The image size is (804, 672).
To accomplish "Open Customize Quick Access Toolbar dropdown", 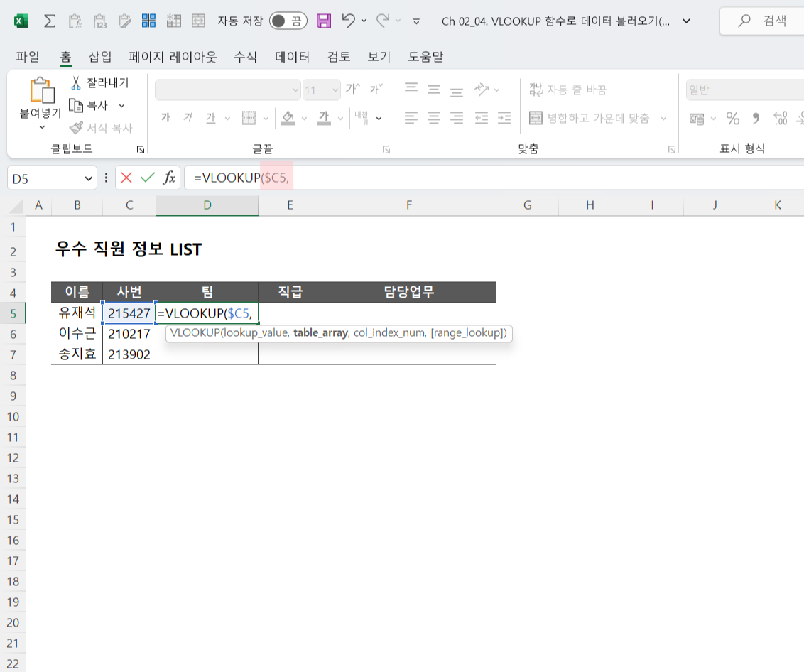I will tap(416, 21).
